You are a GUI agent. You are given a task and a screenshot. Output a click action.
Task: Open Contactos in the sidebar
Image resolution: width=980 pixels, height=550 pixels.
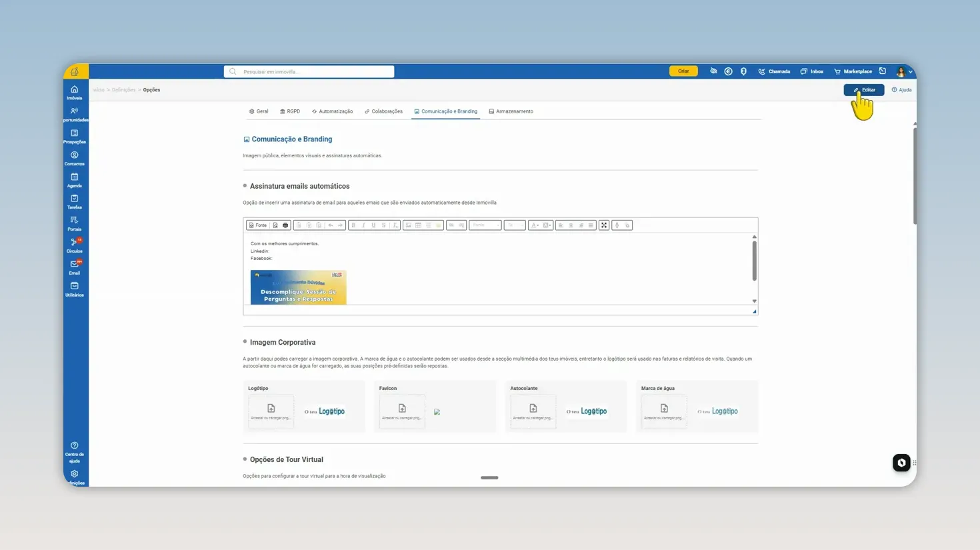(75, 159)
